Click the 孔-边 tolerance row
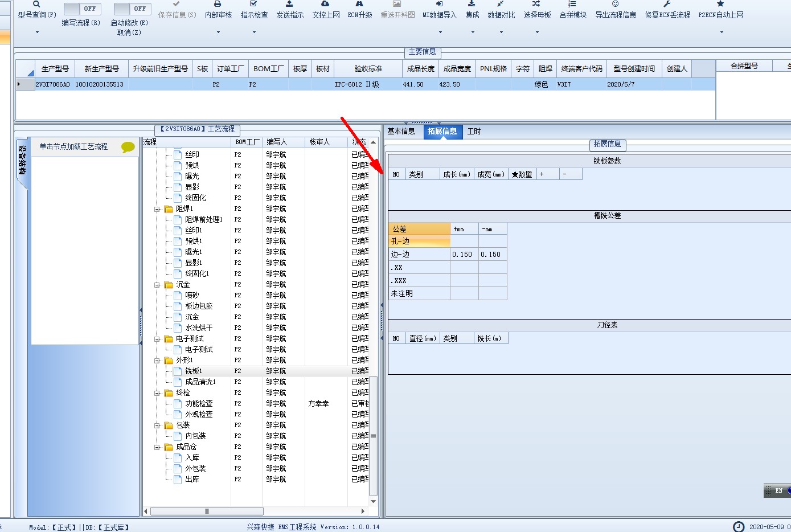791x532 pixels. point(419,242)
